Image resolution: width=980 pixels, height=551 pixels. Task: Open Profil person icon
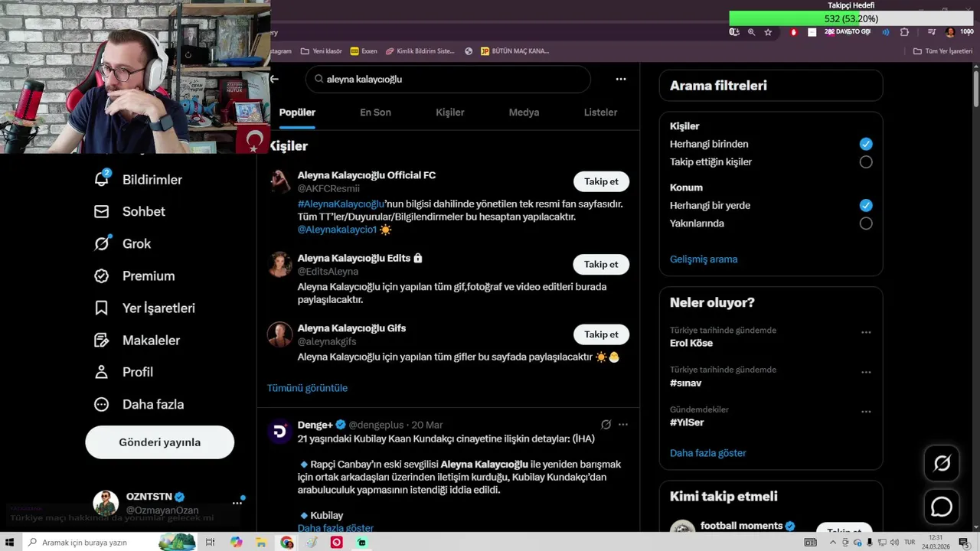(101, 372)
